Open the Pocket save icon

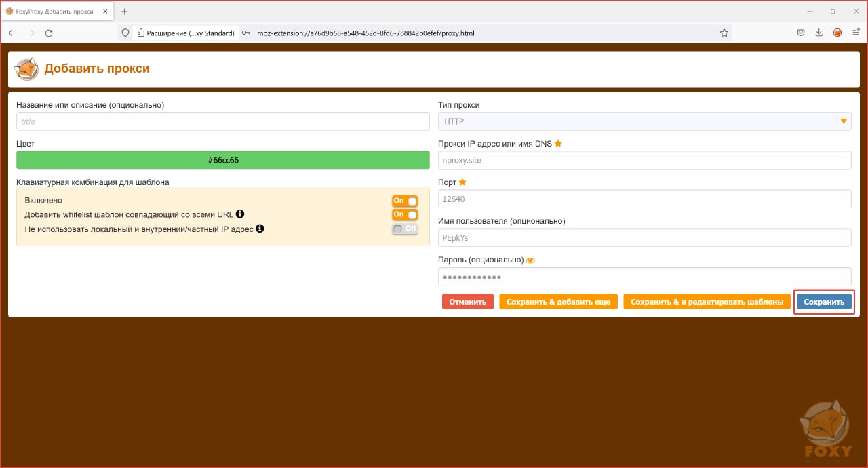801,33
